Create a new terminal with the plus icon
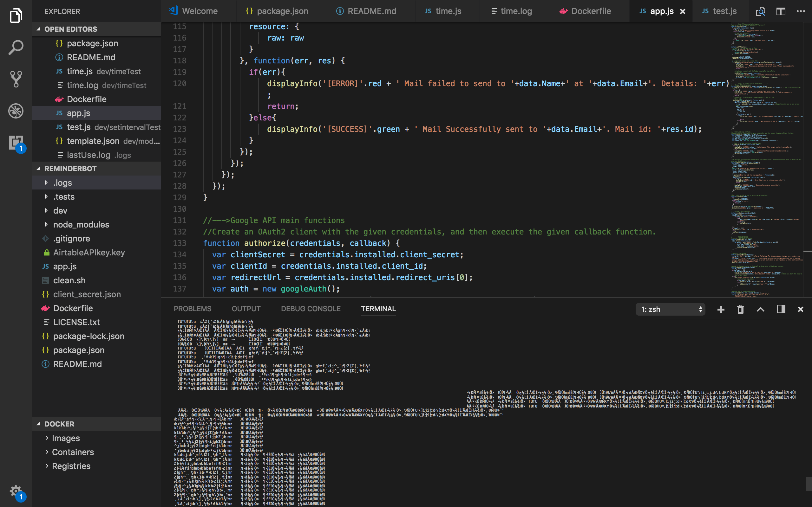Image resolution: width=812 pixels, height=507 pixels. 720,309
